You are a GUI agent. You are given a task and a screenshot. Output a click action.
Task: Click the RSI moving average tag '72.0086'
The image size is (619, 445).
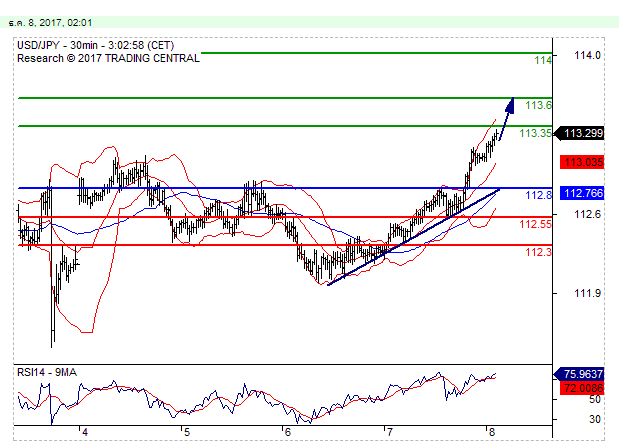pos(582,388)
